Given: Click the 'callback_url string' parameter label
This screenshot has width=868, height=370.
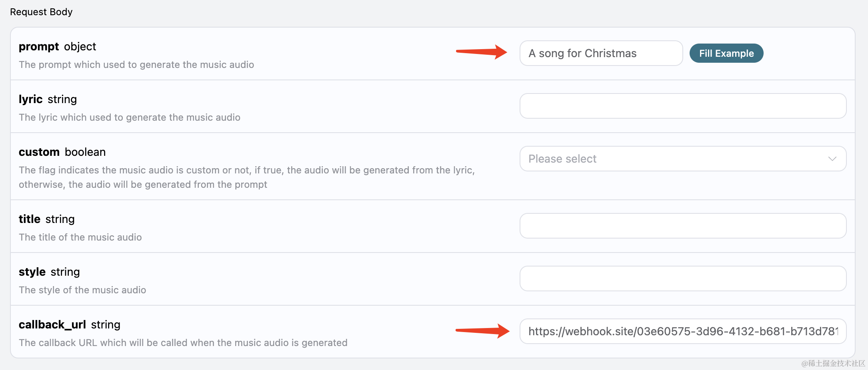Looking at the screenshot, I should coord(69,324).
